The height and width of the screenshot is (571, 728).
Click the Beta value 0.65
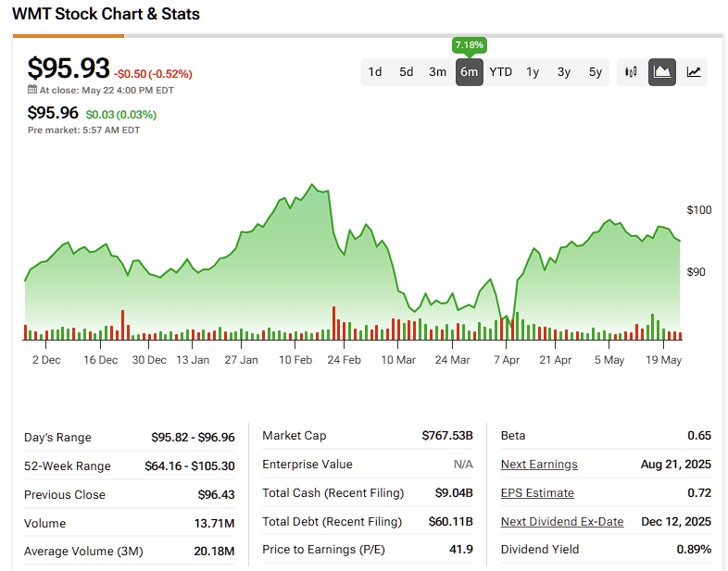coord(699,436)
